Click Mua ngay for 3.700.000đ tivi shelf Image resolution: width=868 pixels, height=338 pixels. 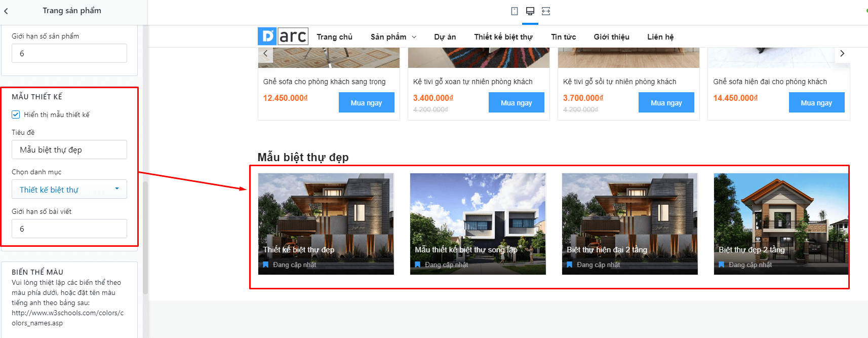click(x=666, y=102)
